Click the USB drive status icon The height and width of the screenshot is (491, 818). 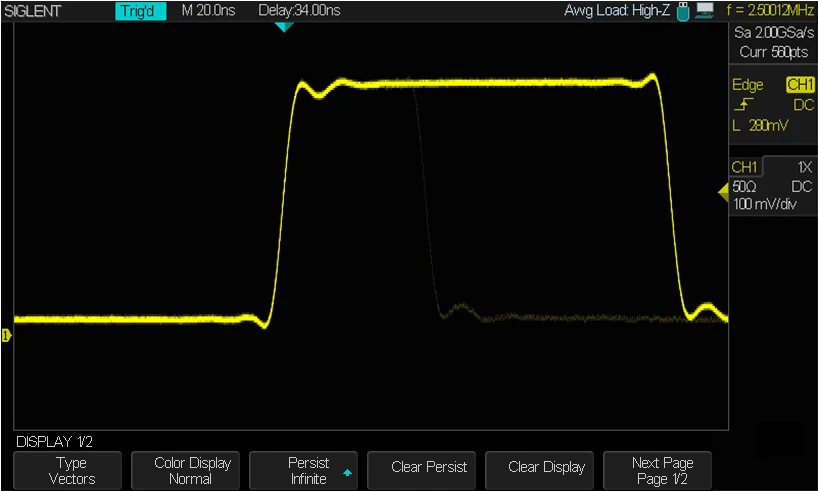coord(683,11)
